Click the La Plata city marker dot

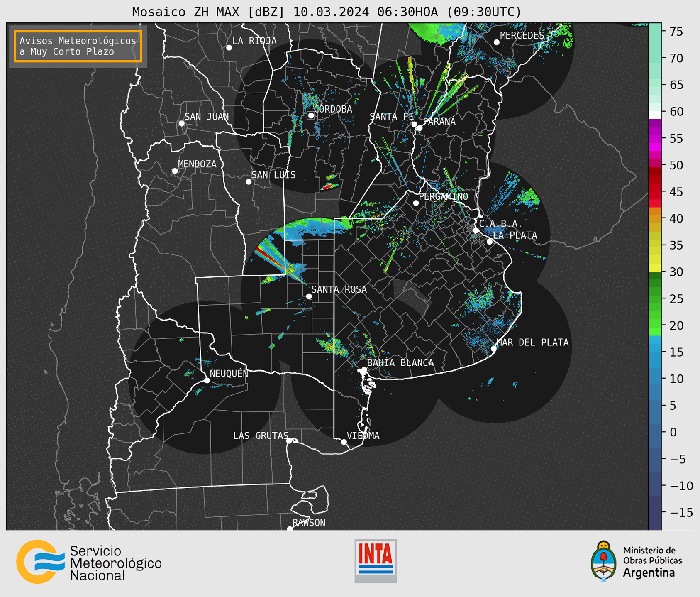490,242
